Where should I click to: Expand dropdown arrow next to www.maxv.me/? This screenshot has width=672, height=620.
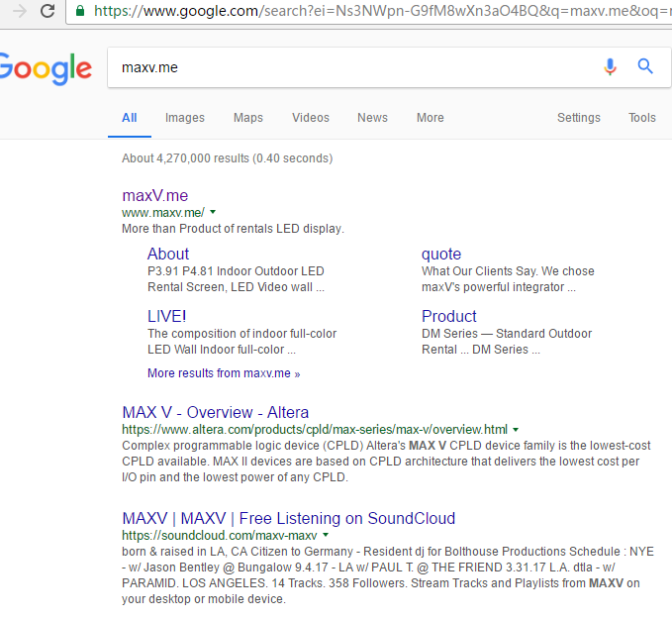213,212
